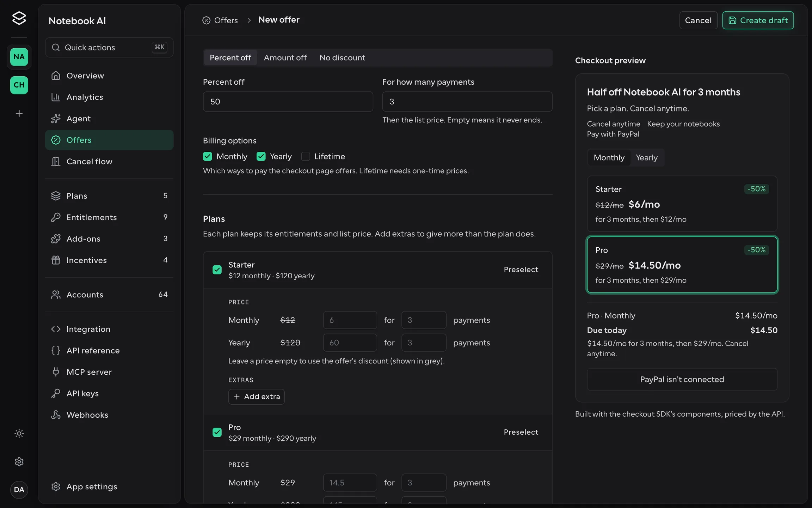Open Incentives in the sidebar
Viewport: 812px width, 508px height.
pos(109,260)
